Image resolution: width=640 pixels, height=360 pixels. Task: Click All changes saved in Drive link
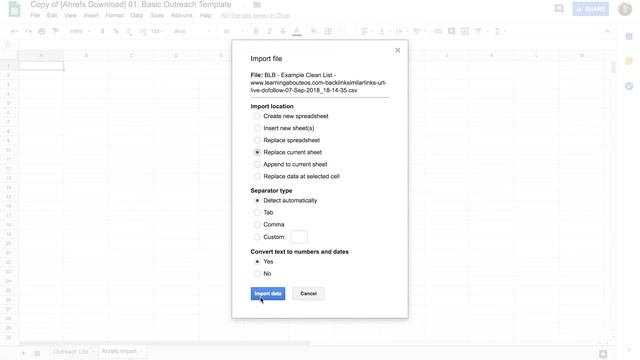pos(255,16)
